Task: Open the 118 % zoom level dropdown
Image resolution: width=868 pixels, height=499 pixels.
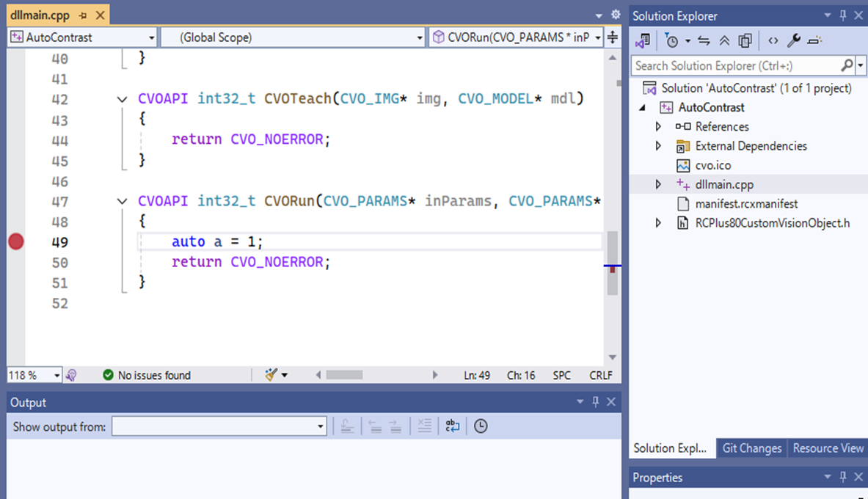Action: pyautogui.click(x=56, y=375)
